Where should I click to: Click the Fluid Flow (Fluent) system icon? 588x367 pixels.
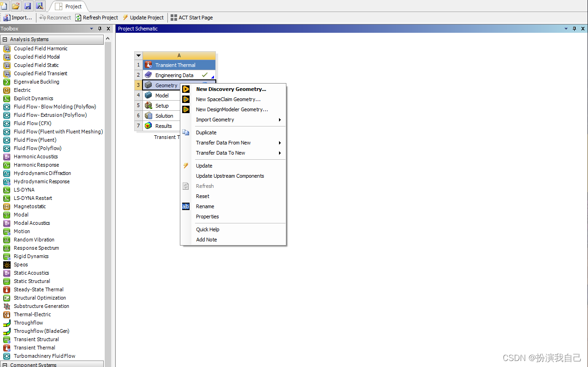click(7, 140)
